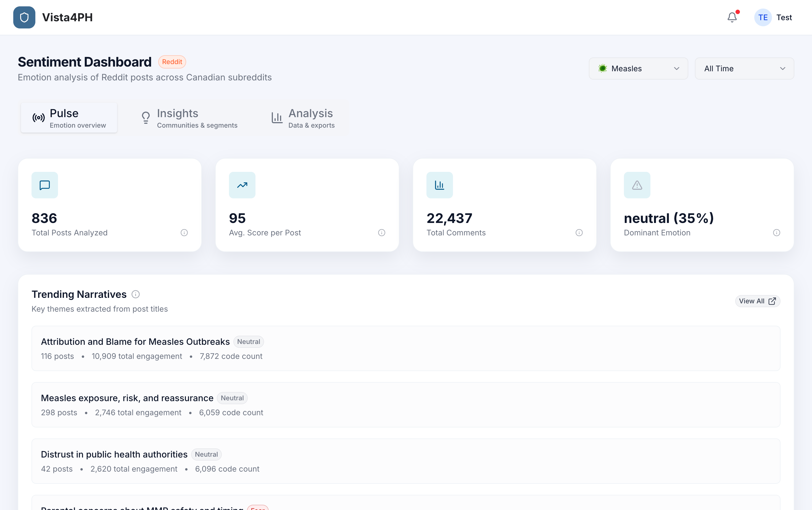This screenshot has height=510, width=812.
Task: Click the bar chart icon on Total Comments card
Action: [440, 185]
